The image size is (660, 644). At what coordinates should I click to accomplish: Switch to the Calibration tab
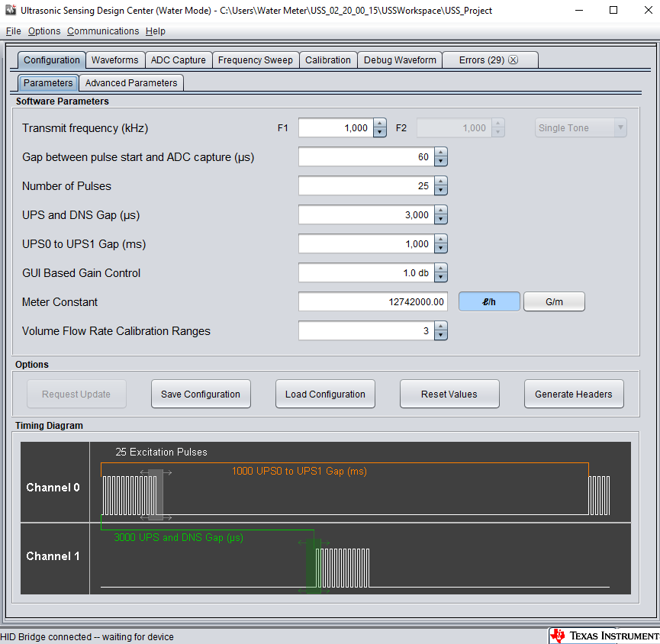[x=328, y=60]
